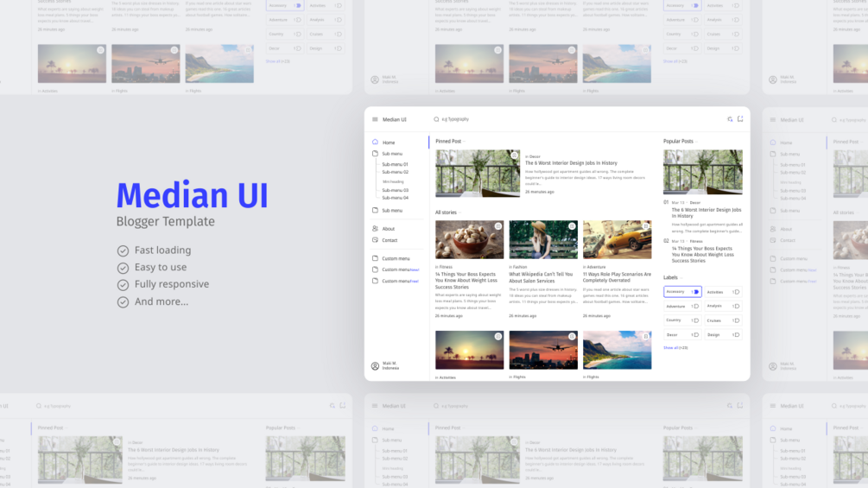Viewport: 868px width, 488px height.
Task: Click the Contact message icon
Action: tap(376, 240)
